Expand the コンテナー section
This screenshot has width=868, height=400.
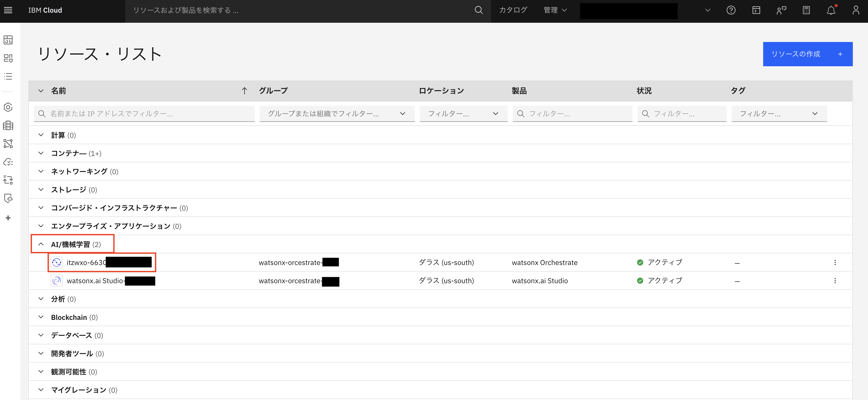(41, 153)
